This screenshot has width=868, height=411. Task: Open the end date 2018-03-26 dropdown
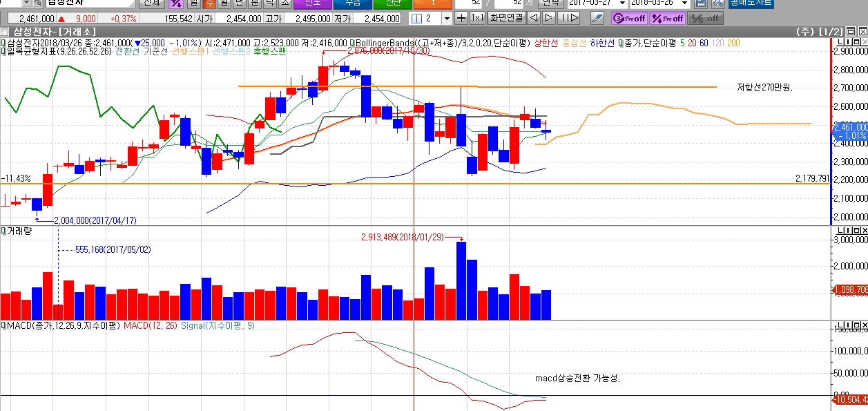coord(684,3)
